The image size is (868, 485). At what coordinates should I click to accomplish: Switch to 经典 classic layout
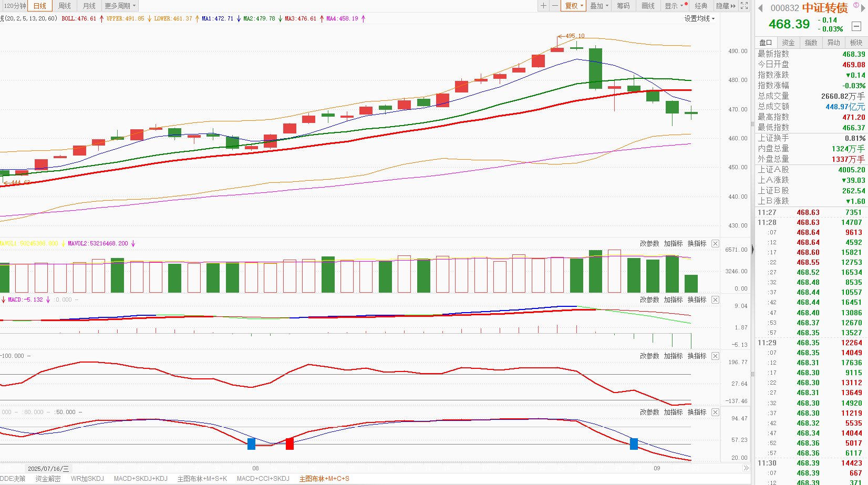701,6
